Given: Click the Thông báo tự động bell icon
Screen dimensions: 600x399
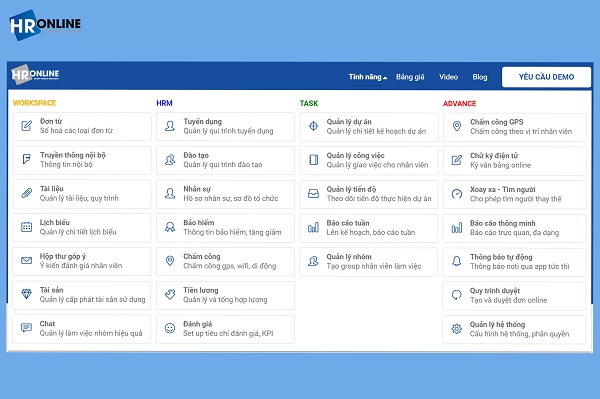Looking at the screenshot, I should (x=457, y=261).
